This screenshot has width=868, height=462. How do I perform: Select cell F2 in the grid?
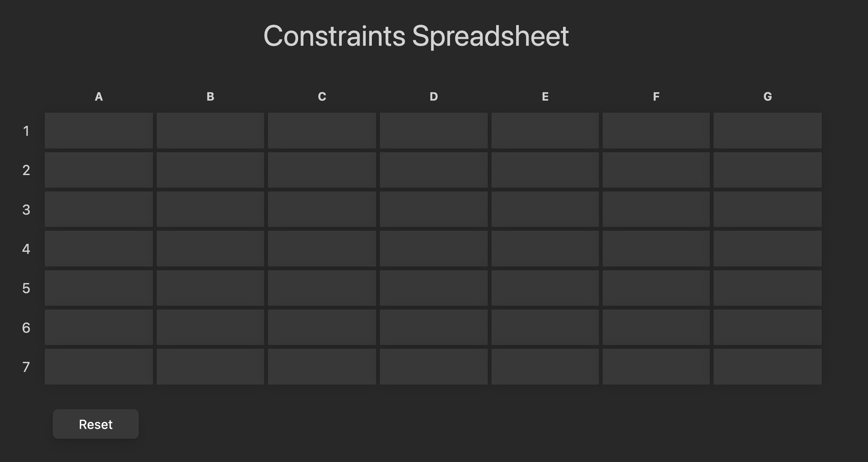click(656, 170)
